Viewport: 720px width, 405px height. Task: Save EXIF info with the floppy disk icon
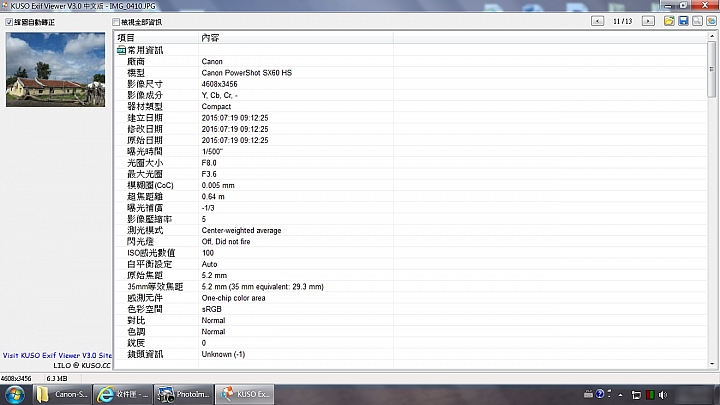pos(683,21)
